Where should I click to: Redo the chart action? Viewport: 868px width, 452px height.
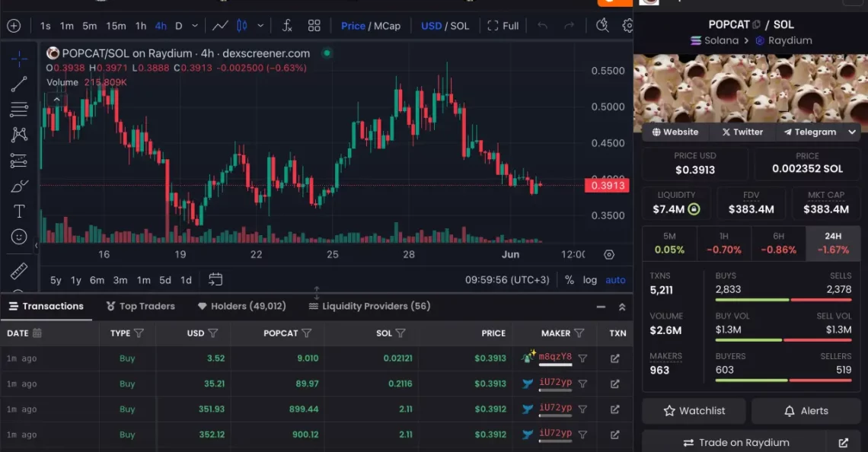click(569, 25)
